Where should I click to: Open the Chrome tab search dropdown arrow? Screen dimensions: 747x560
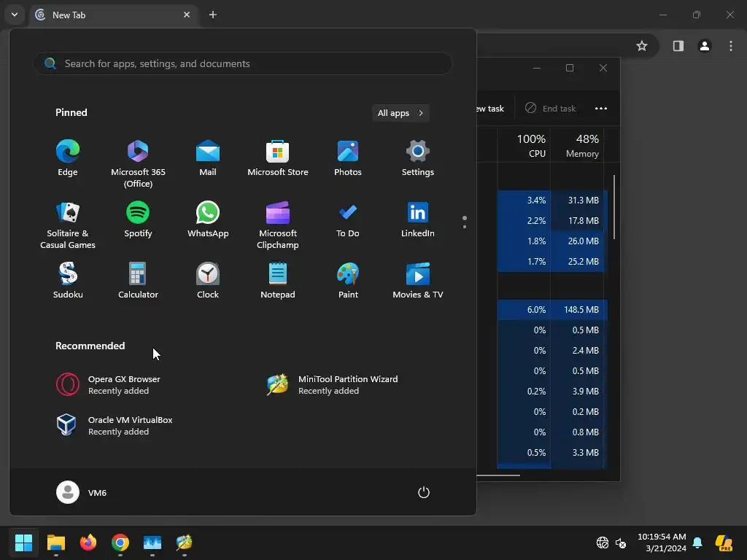tap(15, 15)
